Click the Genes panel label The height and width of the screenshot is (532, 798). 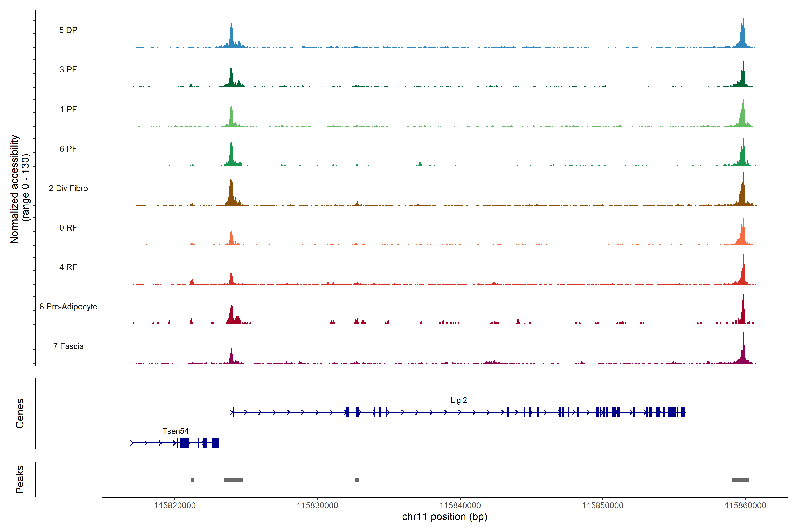pos(20,413)
